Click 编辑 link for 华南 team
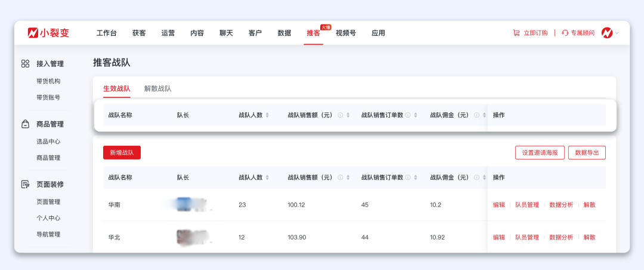The image size is (644, 270). tap(499, 205)
